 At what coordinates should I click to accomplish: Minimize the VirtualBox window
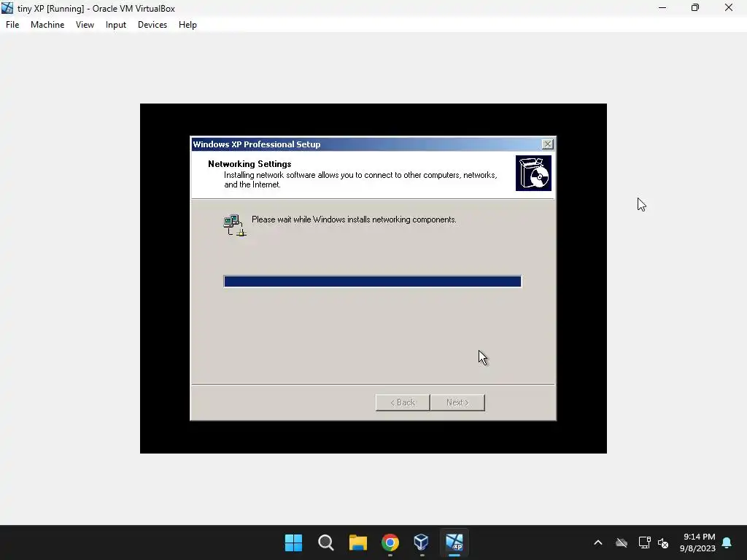662,8
